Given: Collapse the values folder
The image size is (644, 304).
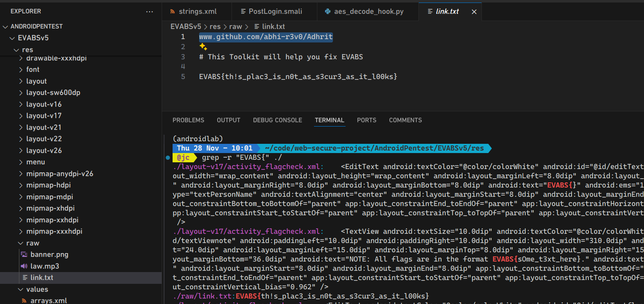Looking at the screenshot, I should (21, 289).
